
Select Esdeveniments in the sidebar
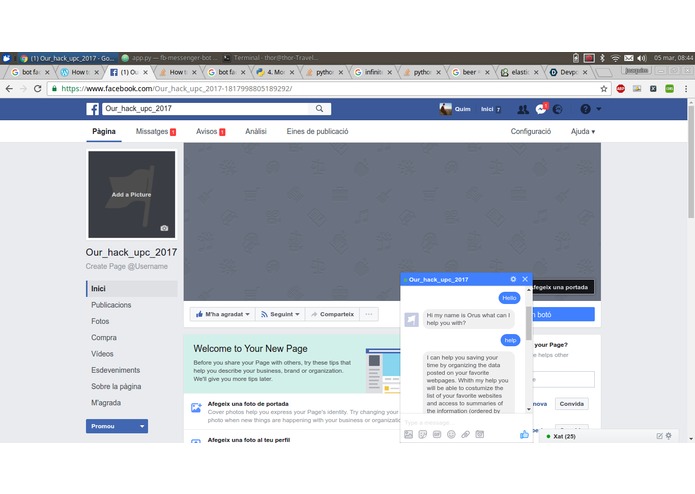(x=116, y=370)
